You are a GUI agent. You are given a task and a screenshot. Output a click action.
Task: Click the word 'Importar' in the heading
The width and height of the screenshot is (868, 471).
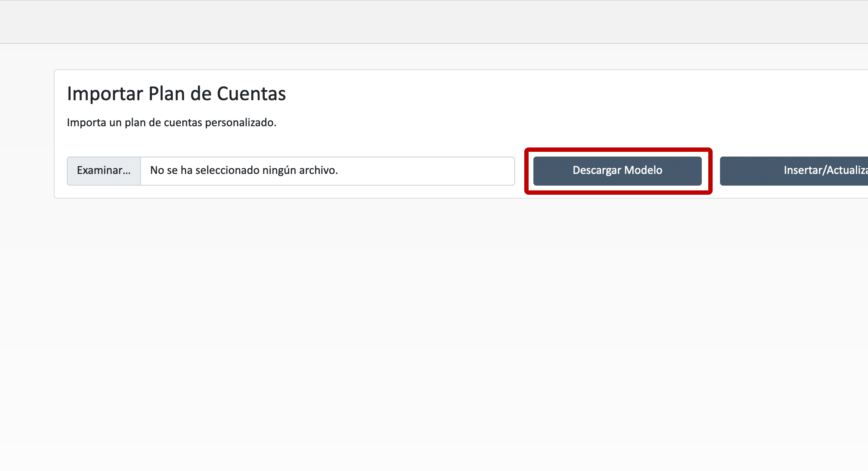click(105, 94)
